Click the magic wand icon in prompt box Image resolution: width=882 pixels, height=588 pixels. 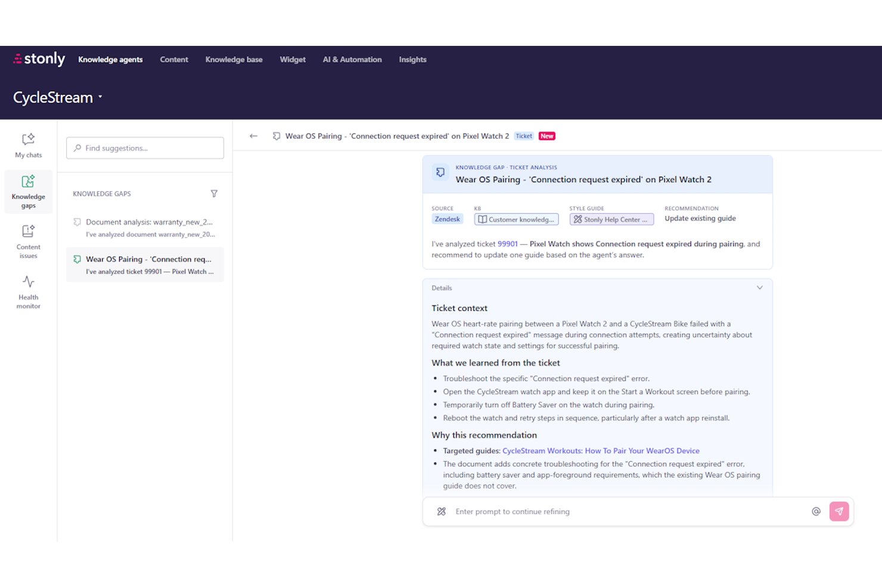pos(442,511)
